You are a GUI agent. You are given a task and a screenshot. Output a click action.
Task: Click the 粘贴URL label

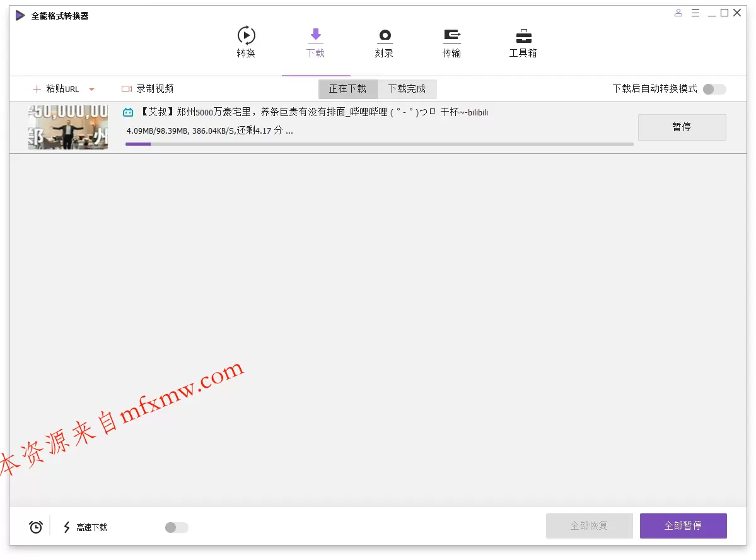[62, 89]
